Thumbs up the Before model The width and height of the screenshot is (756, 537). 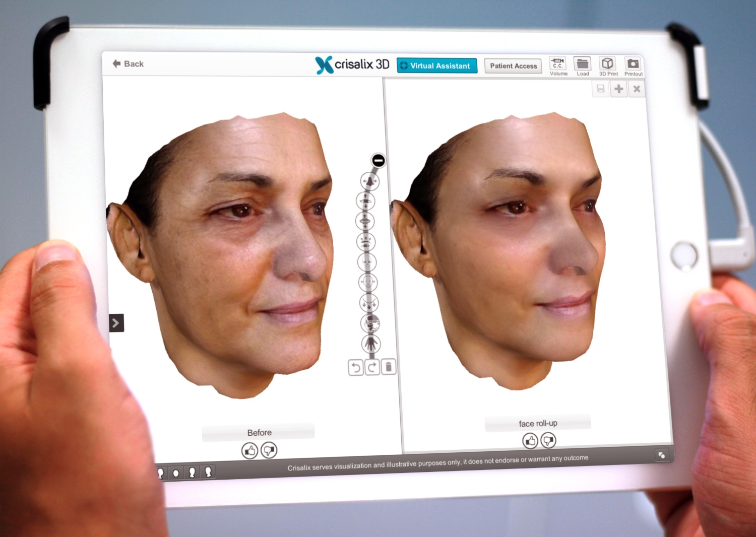[x=249, y=450]
